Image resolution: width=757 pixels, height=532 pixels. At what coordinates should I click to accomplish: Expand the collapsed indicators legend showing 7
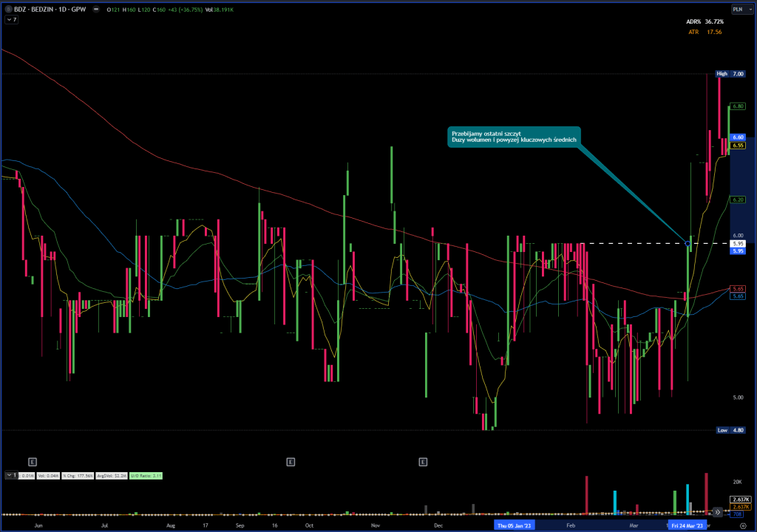11,20
